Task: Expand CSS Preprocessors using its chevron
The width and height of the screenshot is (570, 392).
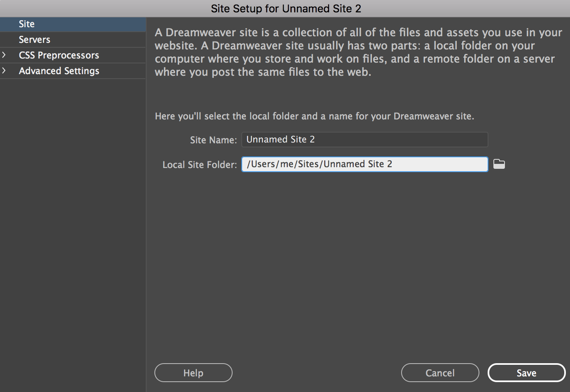Action: click(4, 55)
